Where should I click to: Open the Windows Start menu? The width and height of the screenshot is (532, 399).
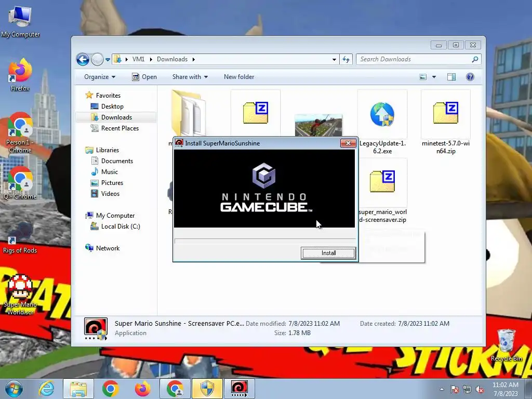point(14,389)
